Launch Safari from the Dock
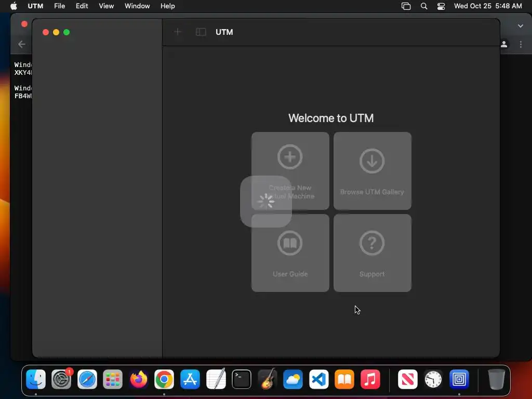 tap(87, 379)
